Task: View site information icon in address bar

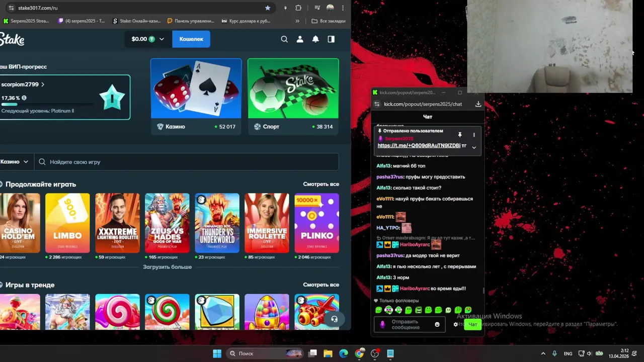Action: point(11,8)
